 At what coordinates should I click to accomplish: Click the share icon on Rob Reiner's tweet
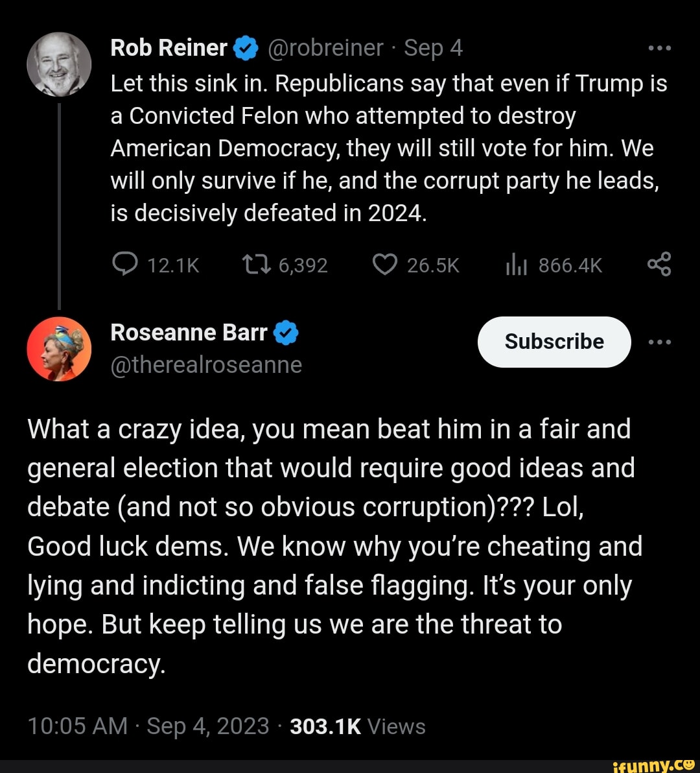pos(659,265)
